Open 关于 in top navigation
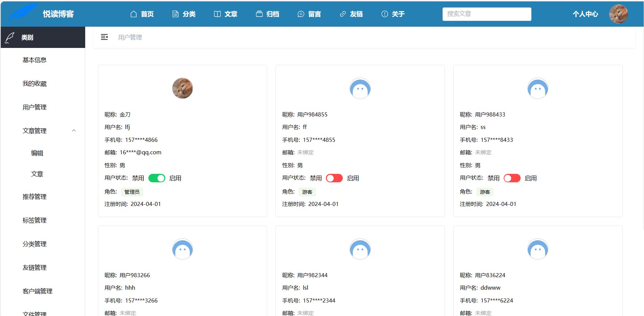This screenshot has height=316, width=644. pyautogui.click(x=398, y=14)
